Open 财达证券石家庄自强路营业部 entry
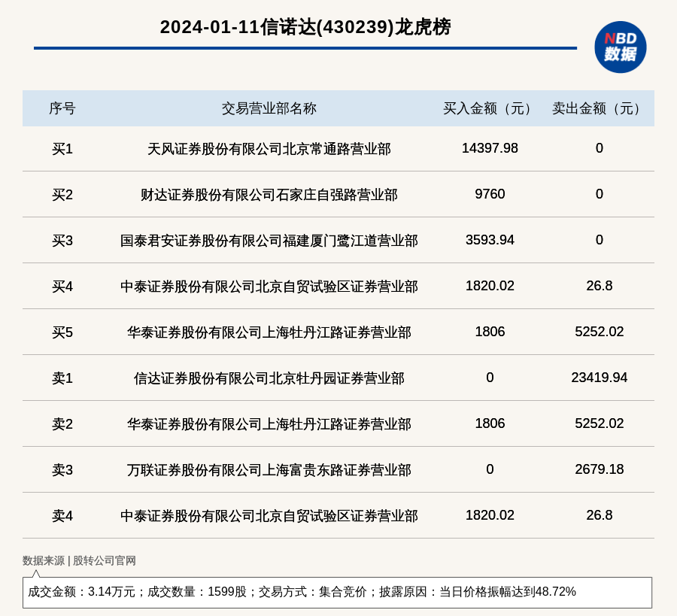 [x=269, y=195]
